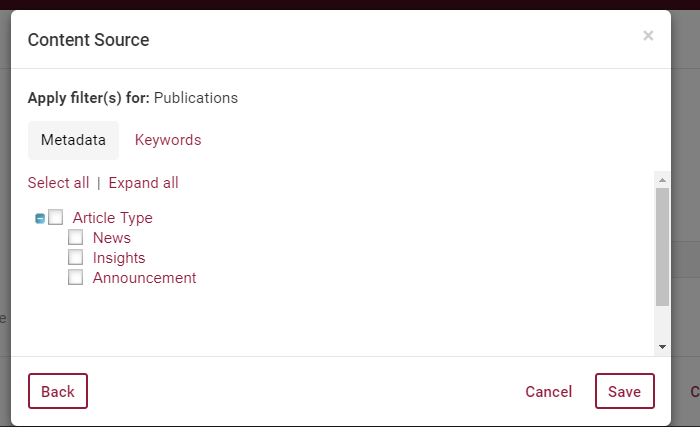Close the Content Source dialog

click(x=648, y=36)
